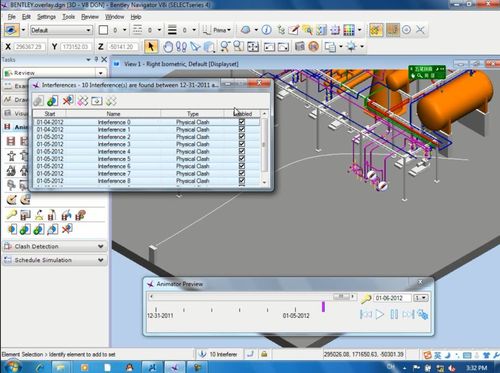Open the Window menu

point(114,17)
